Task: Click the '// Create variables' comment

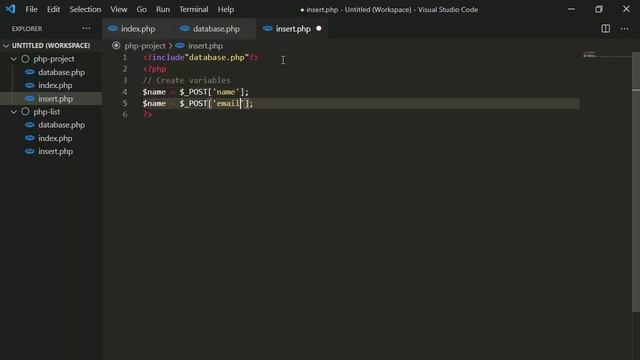Action: (x=187, y=80)
